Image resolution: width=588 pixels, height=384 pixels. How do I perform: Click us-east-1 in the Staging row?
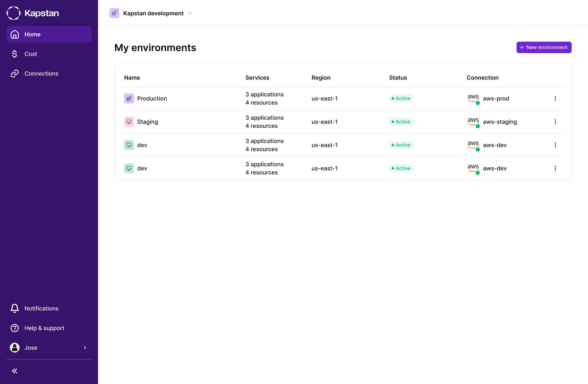coord(324,122)
